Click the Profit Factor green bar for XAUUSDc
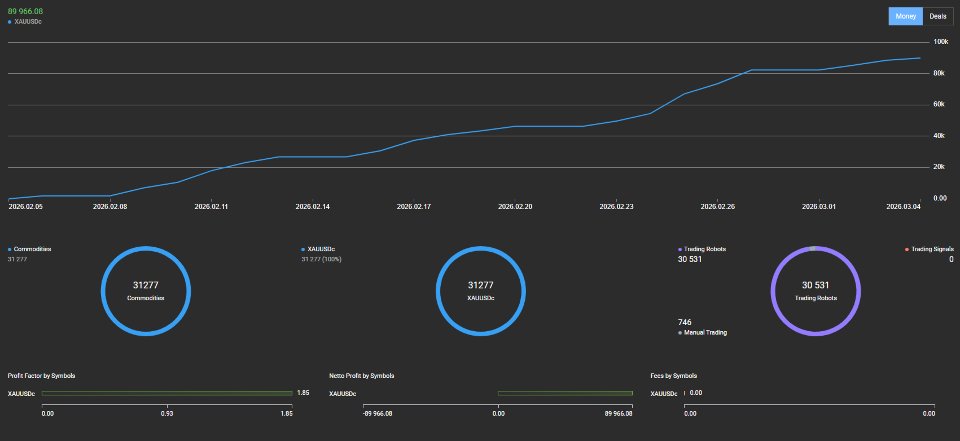Image resolution: width=960 pixels, height=441 pixels. click(167, 393)
